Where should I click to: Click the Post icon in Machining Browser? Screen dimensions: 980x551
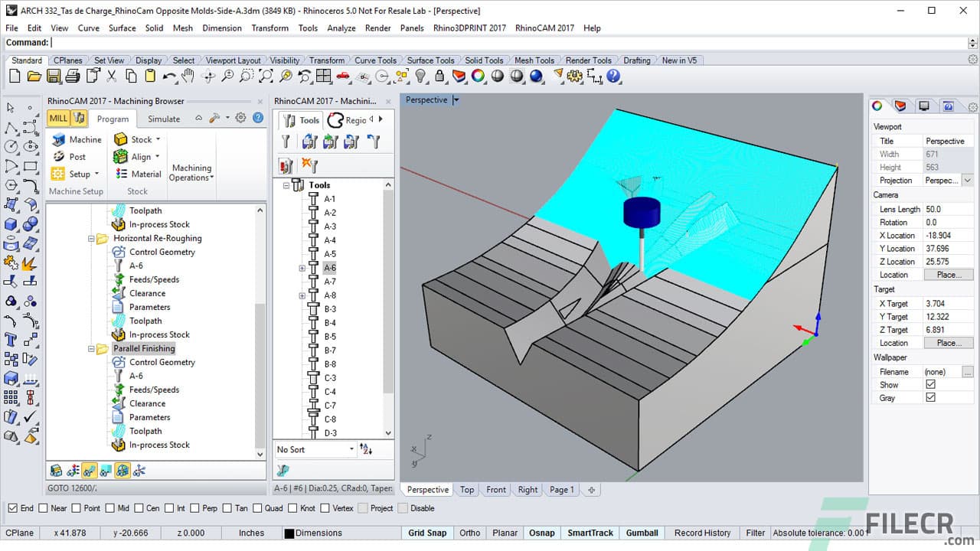pos(60,156)
